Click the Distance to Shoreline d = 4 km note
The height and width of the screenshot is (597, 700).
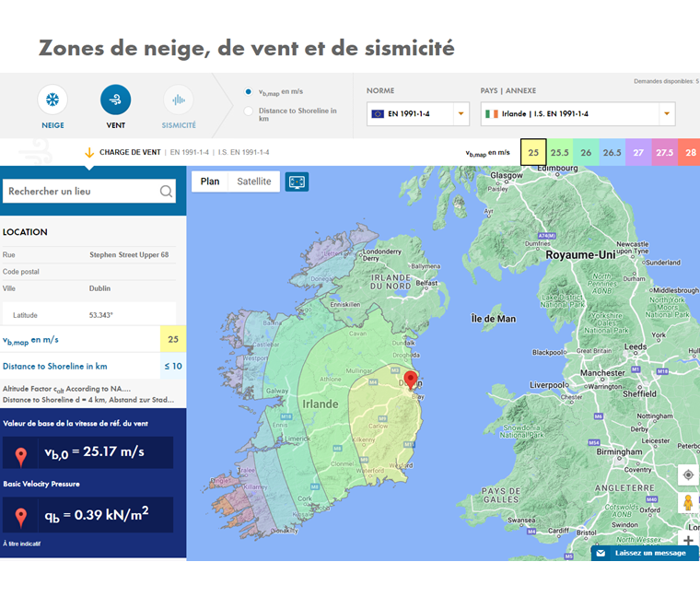[x=88, y=400]
